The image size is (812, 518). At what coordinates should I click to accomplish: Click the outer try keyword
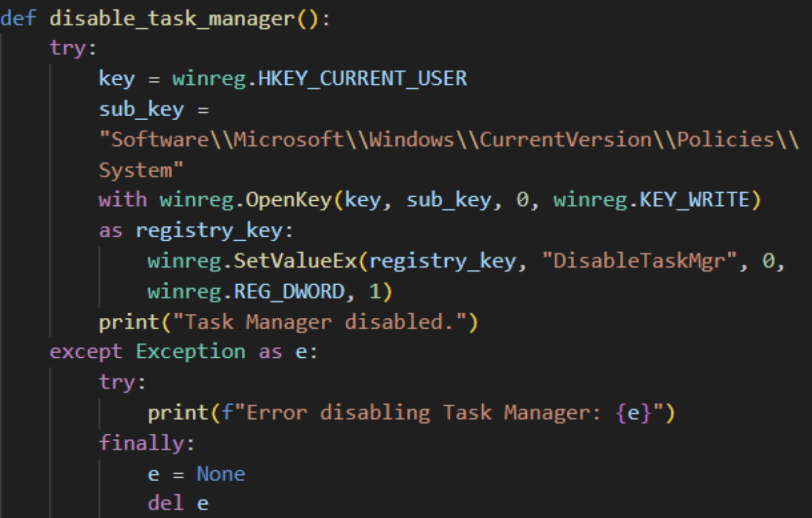coord(65,48)
